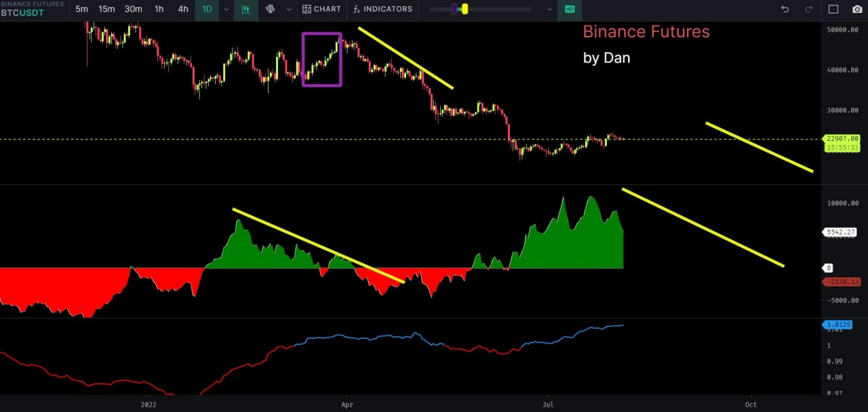Click the countdown timer 15:55:33
The width and height of the screenshot is (868, 412).
point(841,148)
